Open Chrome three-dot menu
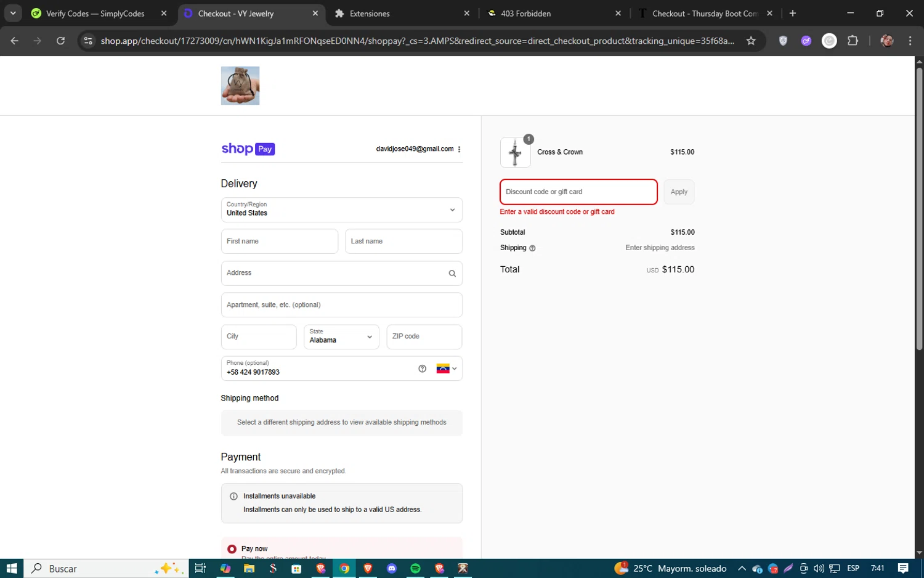The width and height of the screenshot is (924, 578). click(910, 41)
